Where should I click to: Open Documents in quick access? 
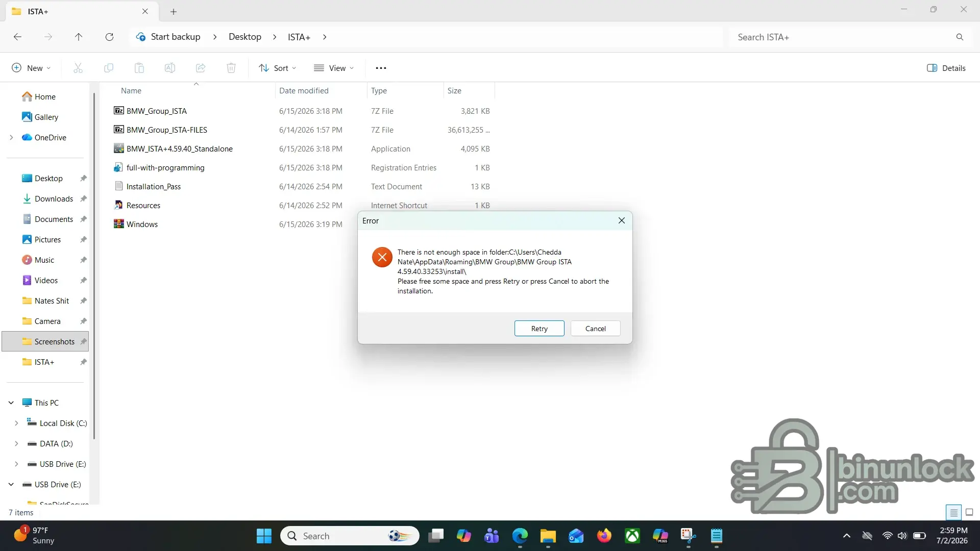point(54,219)
